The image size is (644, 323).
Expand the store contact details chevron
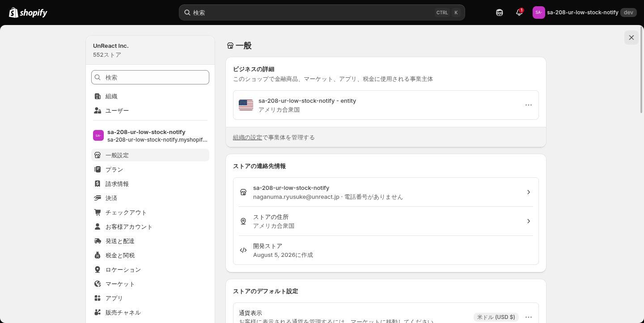[x=529, y=192]
